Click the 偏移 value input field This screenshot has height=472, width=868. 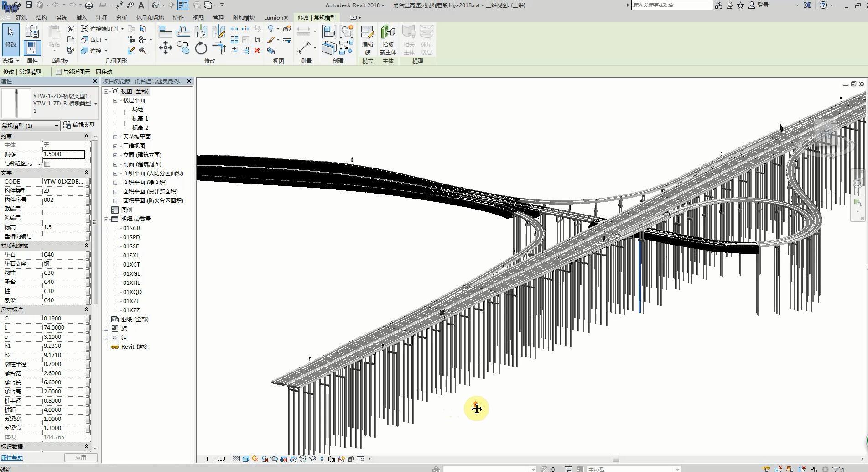[64, 154]
